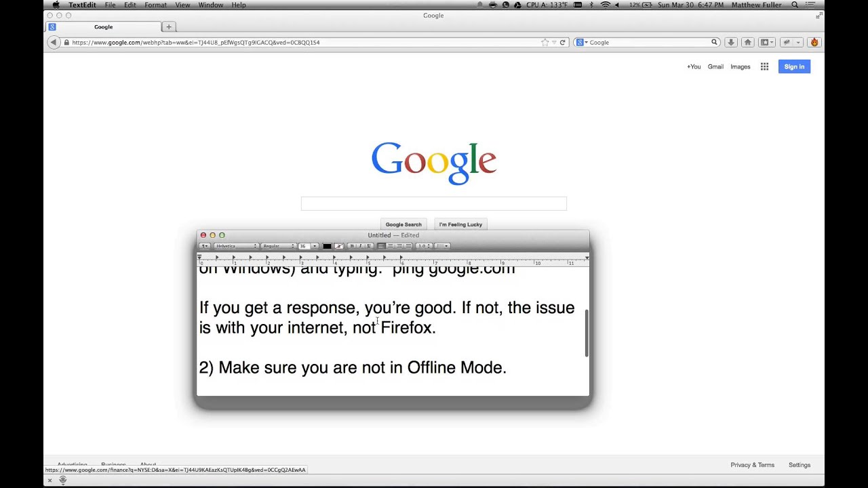Open the Apple menu
Screen dimensions: 868x488
coord(56,5)
